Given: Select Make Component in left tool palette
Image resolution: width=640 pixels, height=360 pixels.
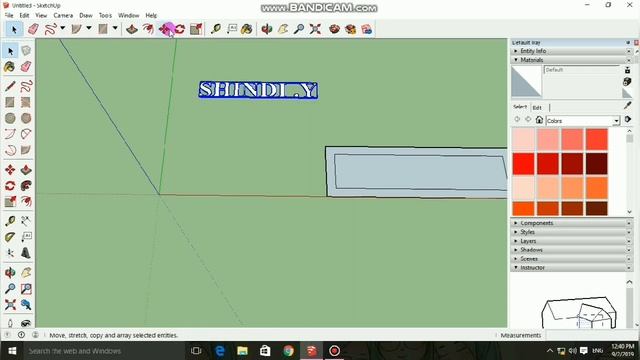Looking at the screenshot, I should (26, 51).
